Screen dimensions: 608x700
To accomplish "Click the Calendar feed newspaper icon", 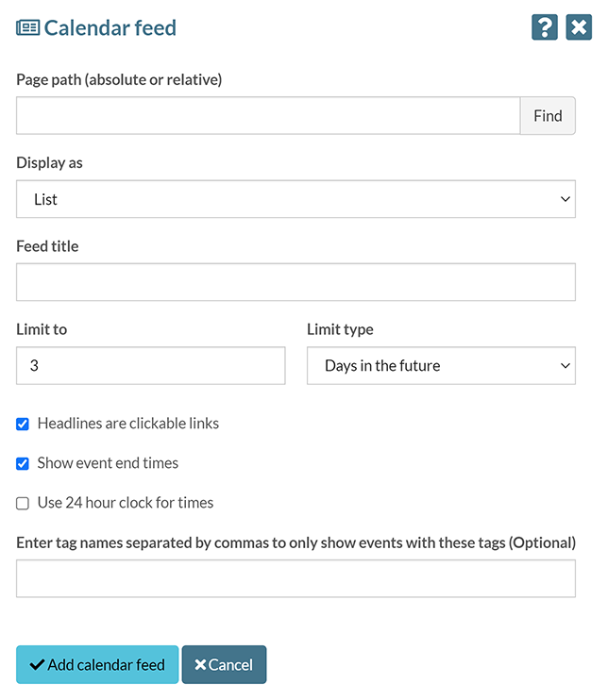I will click(x=27, y=27).
